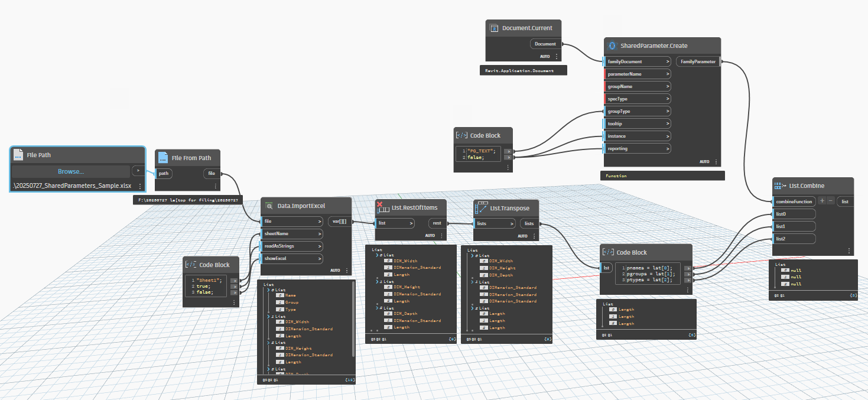Click the File Path node icon
This screenshot has width=868, height=400.
tap(18, 155)
